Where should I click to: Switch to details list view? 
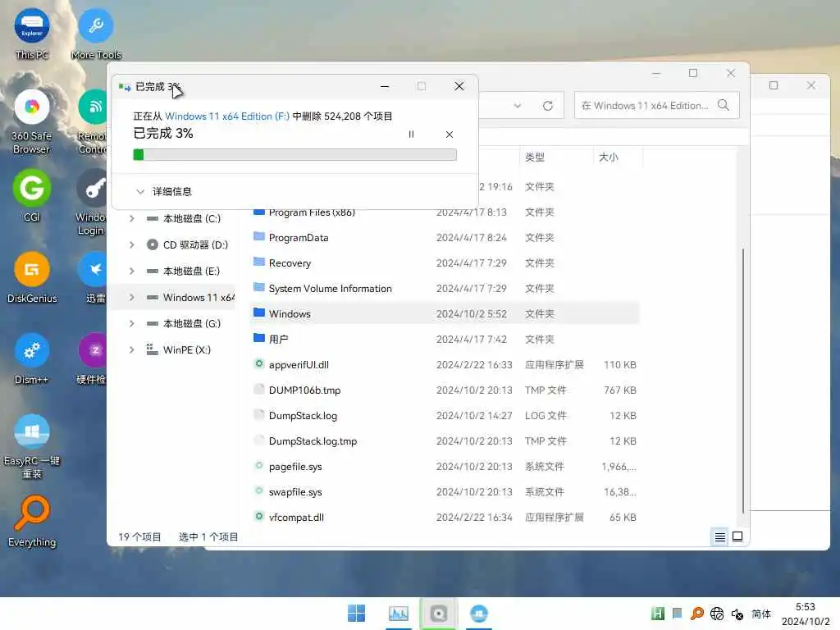720,536
